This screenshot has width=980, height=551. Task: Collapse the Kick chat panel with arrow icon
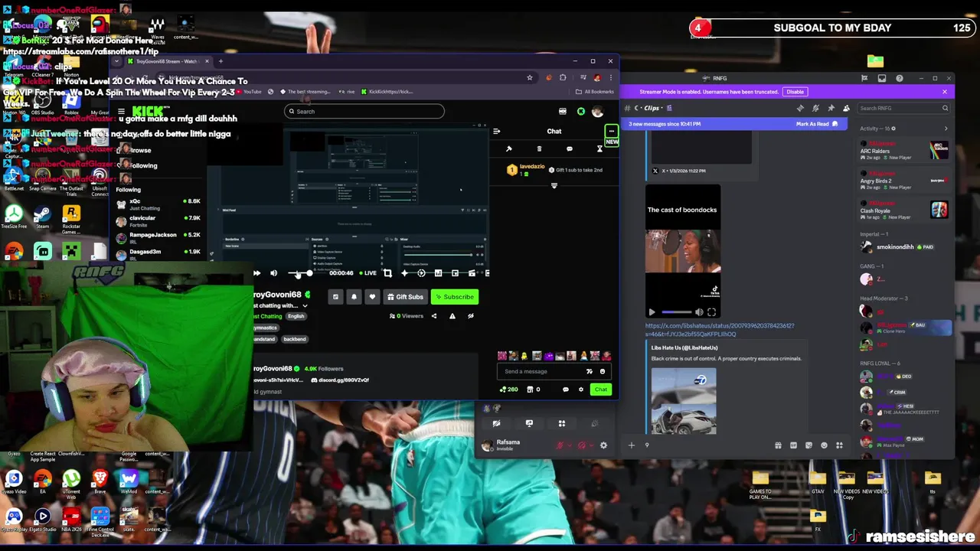[496, 132]
